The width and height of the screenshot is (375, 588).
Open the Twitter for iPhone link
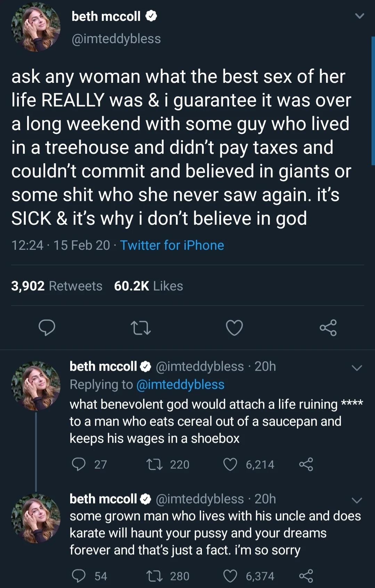click(172, 245)
